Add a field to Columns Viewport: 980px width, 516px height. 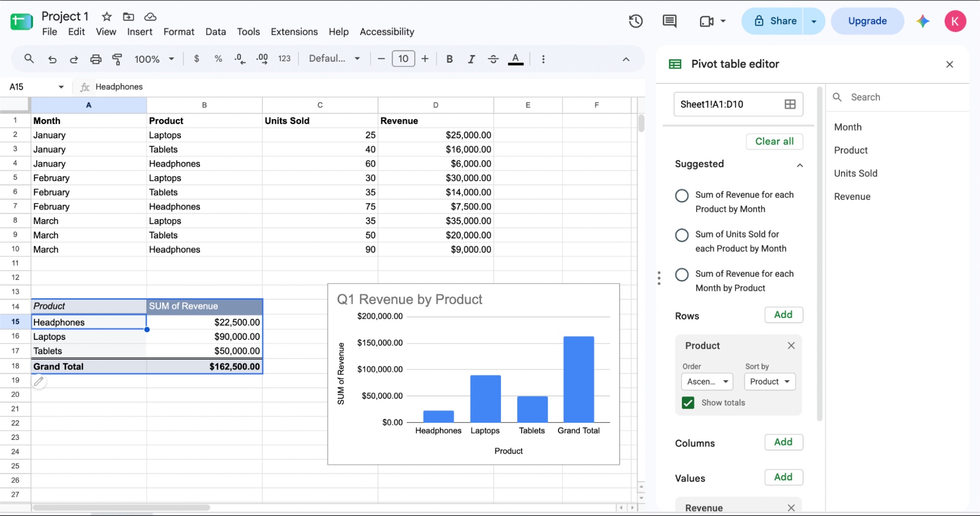783,442
